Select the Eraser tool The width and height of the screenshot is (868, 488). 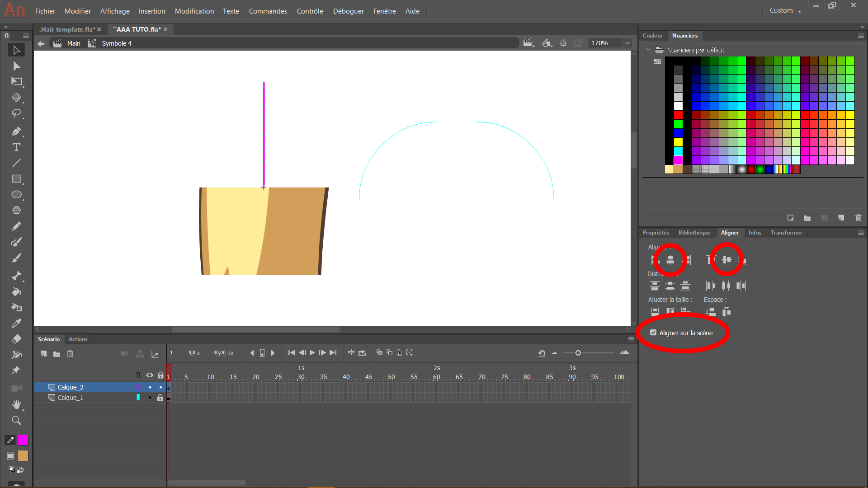click(x=16, y=339)
